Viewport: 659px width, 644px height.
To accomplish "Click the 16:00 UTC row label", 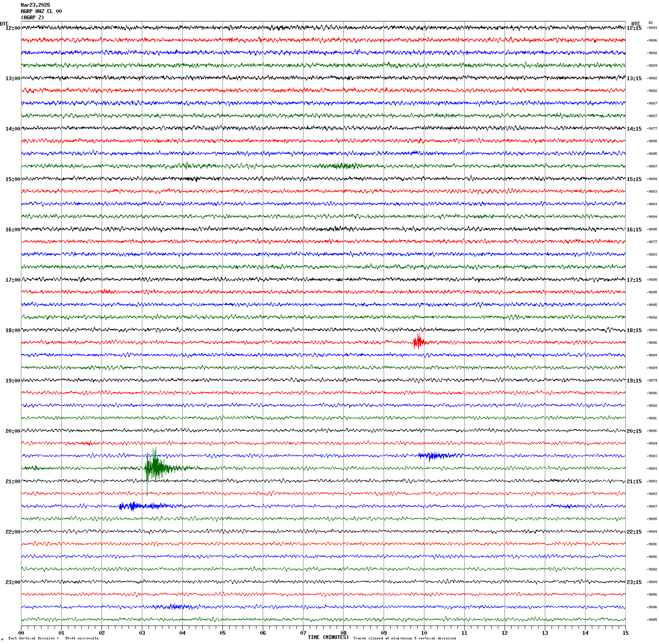I will click(x=13, y=230).
